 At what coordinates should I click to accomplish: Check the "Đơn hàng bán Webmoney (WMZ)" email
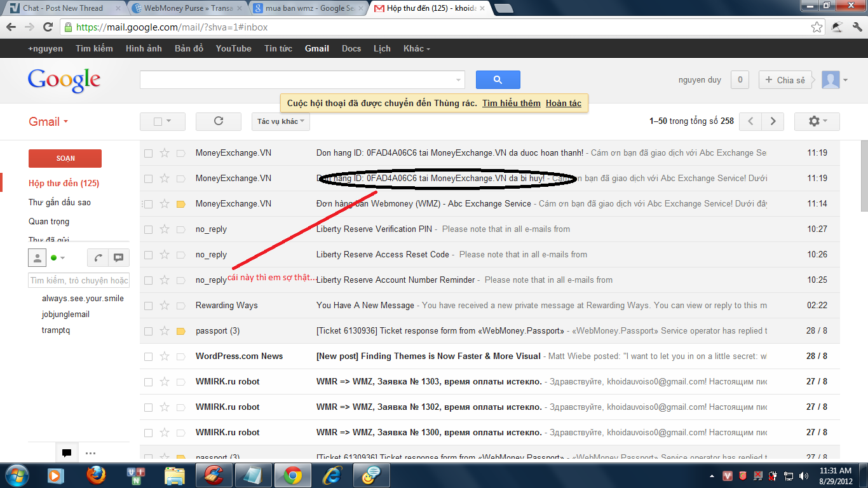pos(148,204)
